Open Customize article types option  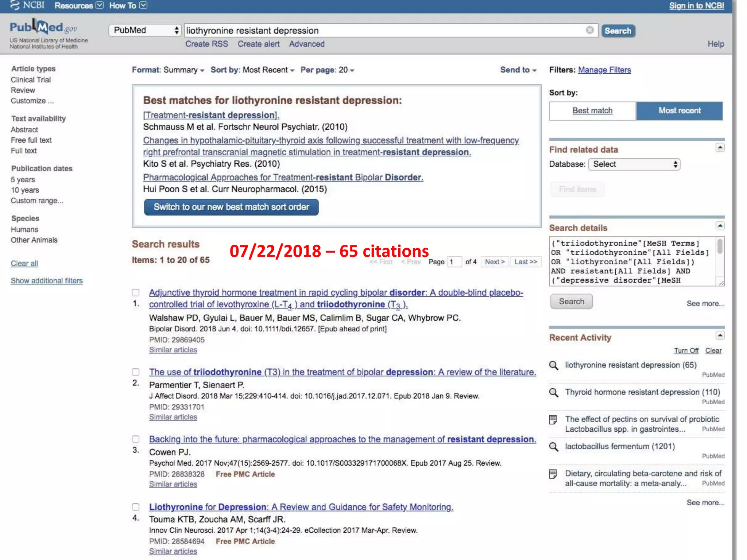(32, 101)
